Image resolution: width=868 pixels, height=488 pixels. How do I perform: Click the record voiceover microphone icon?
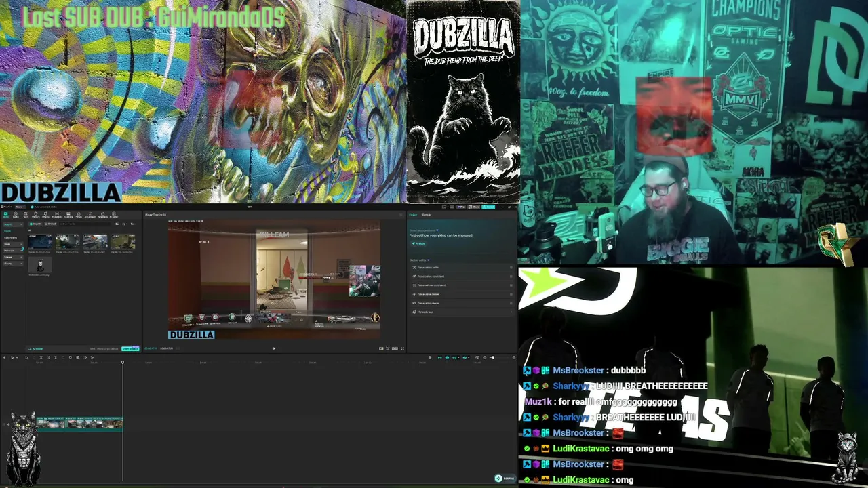coord(429,357)
